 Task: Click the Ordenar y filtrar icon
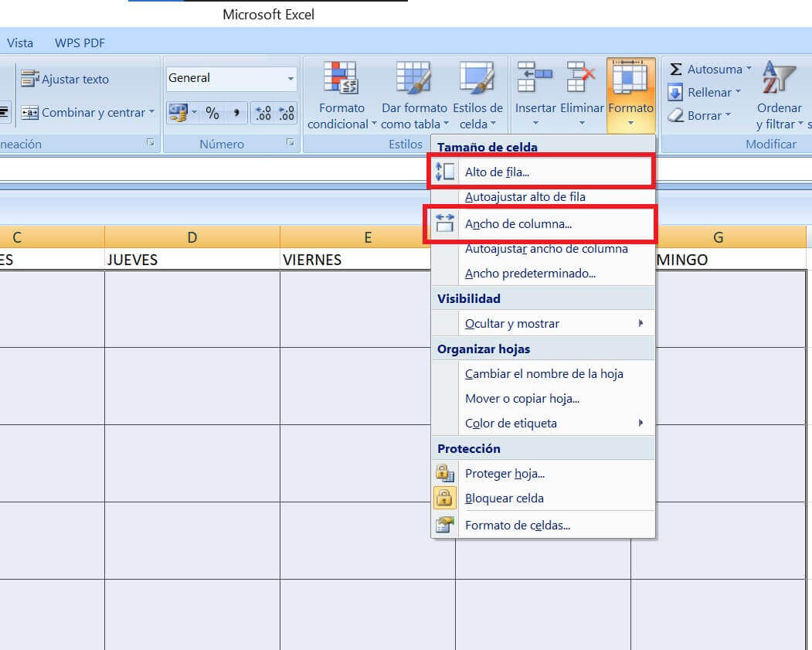click(778, 78)
